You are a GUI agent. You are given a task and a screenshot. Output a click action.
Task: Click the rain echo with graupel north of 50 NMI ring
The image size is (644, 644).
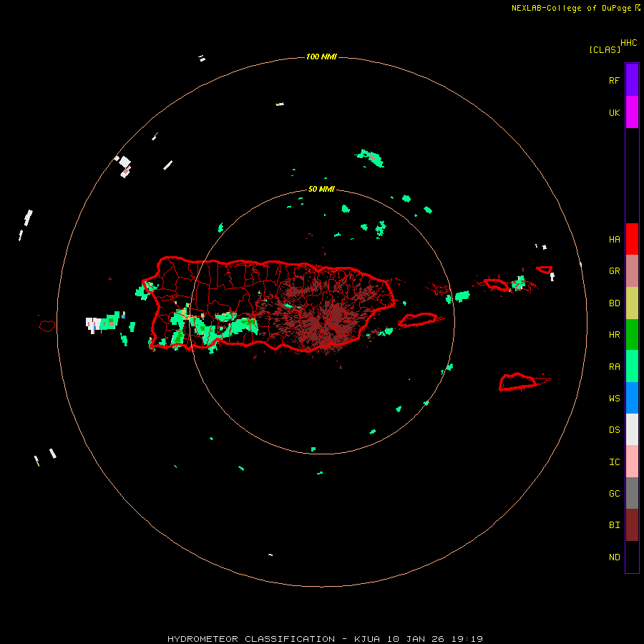click(370, 158)
